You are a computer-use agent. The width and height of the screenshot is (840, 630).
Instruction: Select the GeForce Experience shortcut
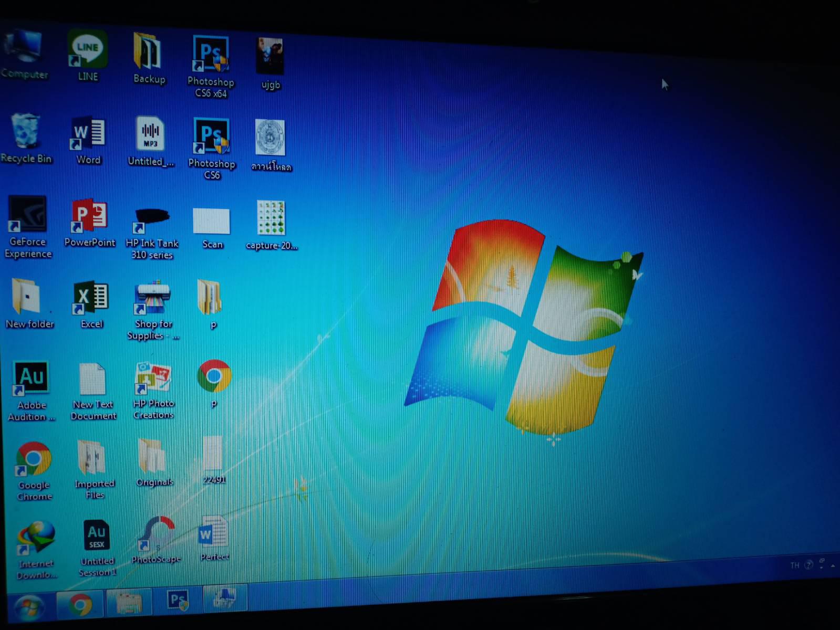[x=28, y=227]
